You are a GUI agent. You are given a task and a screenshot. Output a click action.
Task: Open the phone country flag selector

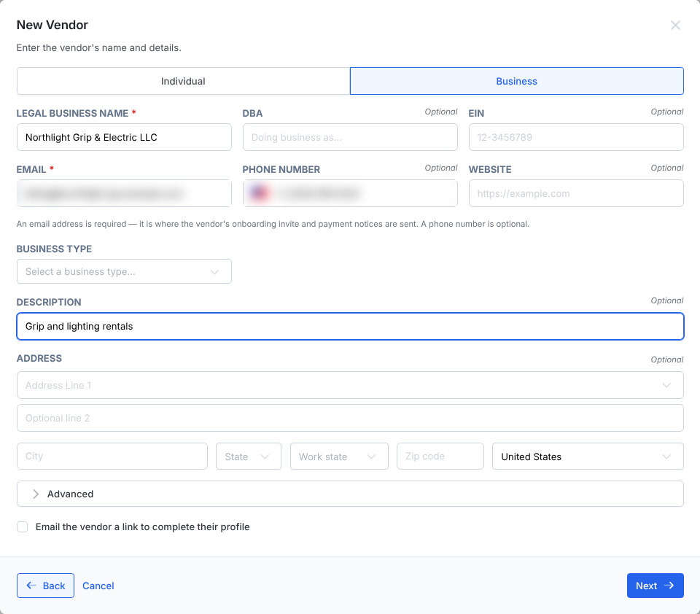coord(259,193)
